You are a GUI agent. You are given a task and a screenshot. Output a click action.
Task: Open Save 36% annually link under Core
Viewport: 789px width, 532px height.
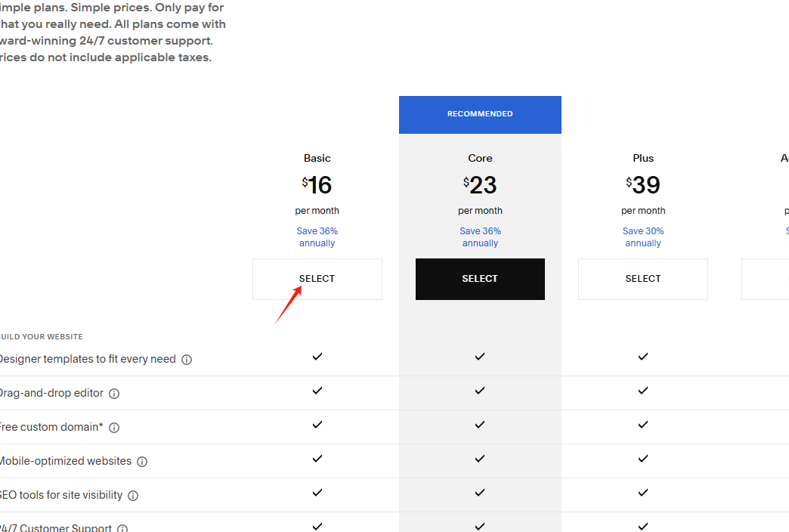point(480,237)
